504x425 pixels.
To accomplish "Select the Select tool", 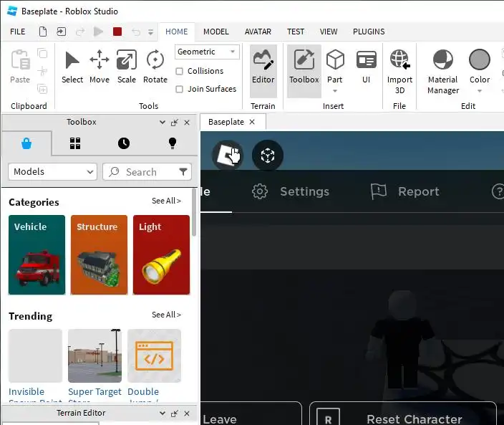I will click(72, 67).
